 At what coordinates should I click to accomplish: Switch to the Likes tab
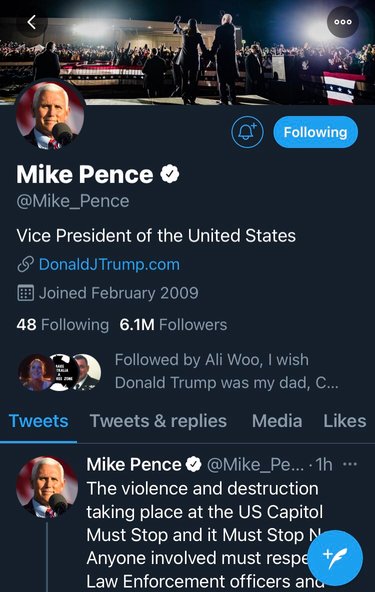(344, 421)
